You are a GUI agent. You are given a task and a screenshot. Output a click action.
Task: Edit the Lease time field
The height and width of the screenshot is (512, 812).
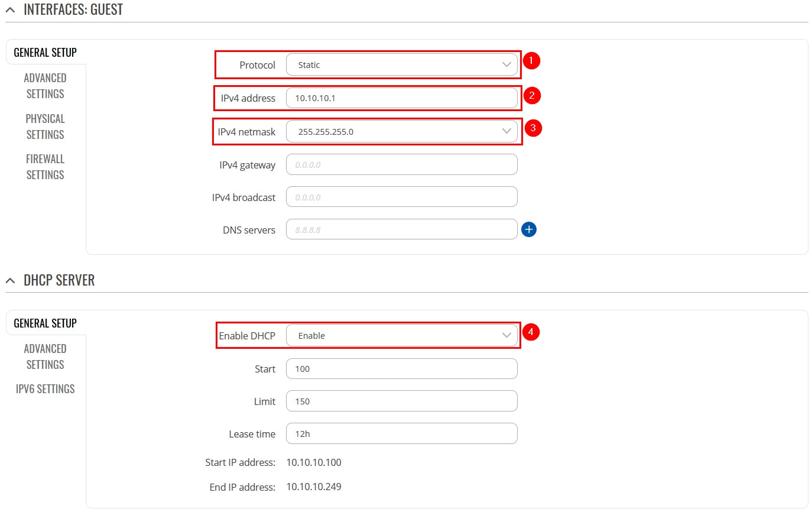click(x=402, y=433)
